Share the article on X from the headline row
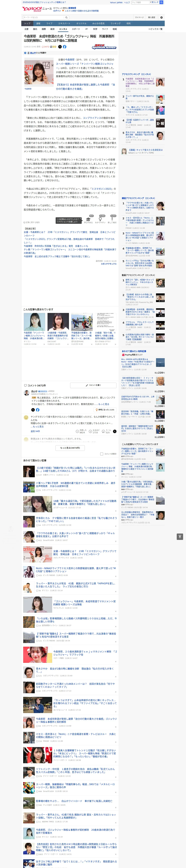Screen dimensions: 186x868 60,47
